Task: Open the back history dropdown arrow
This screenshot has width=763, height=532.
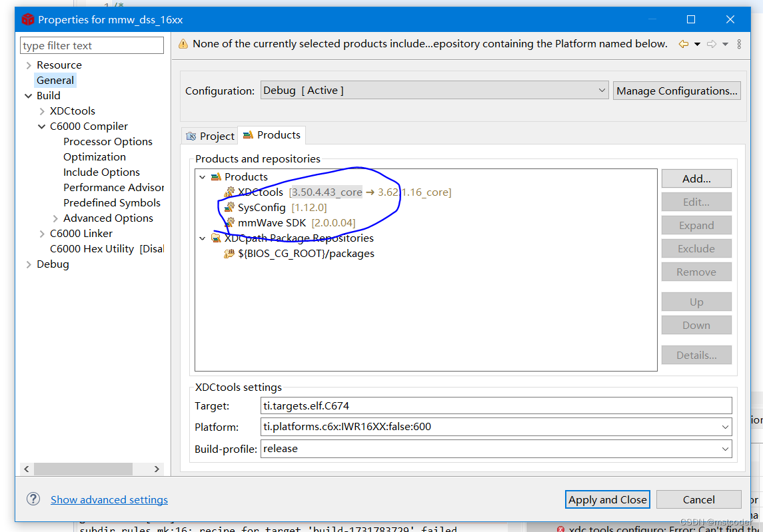Action: pos(697,44)
